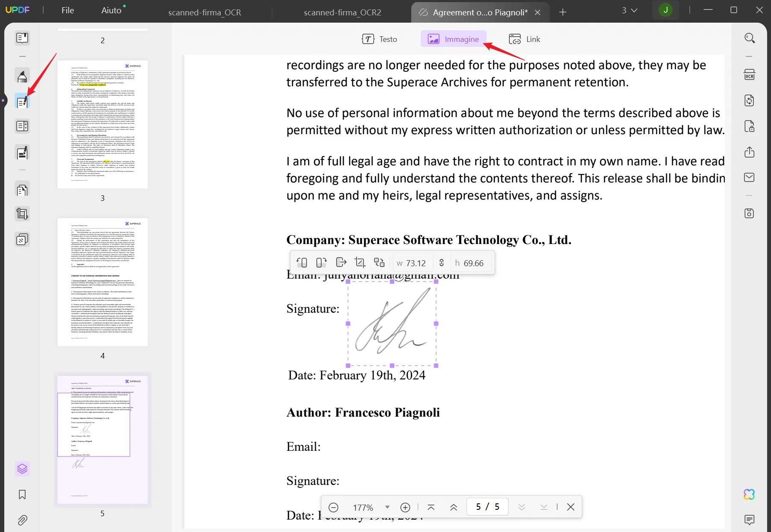Jump to the last page
The image size is (771, 532).
tap(544, 507)
